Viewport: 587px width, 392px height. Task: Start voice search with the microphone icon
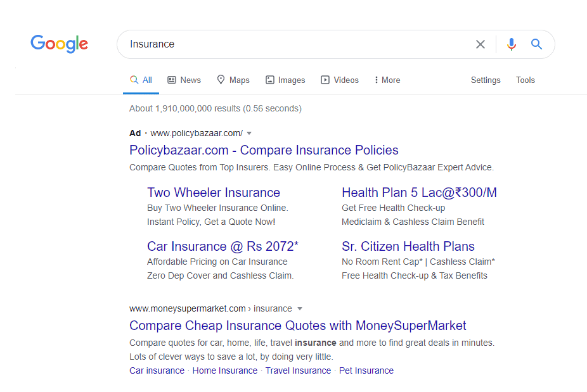pyautogui.click(x=512, y=44)
